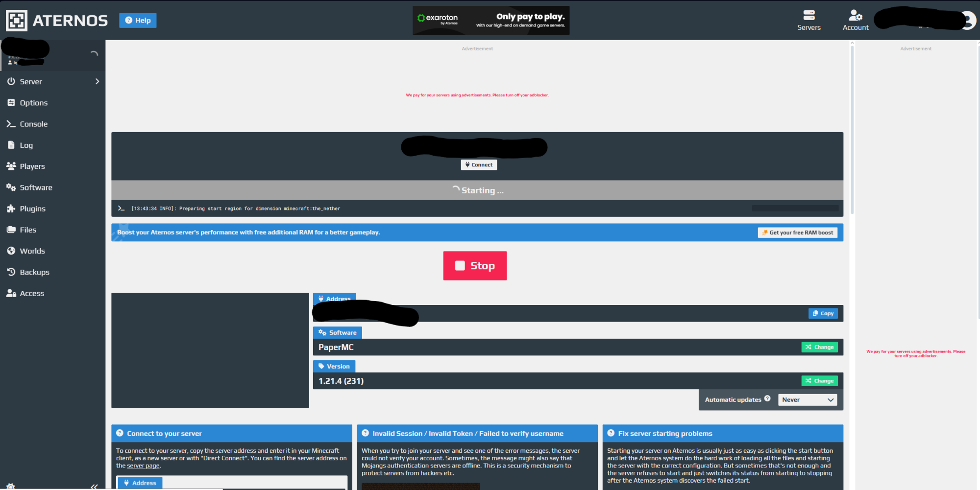Stop the running server
Viewport: 980px width, 490px height.
tap(474, 265)
